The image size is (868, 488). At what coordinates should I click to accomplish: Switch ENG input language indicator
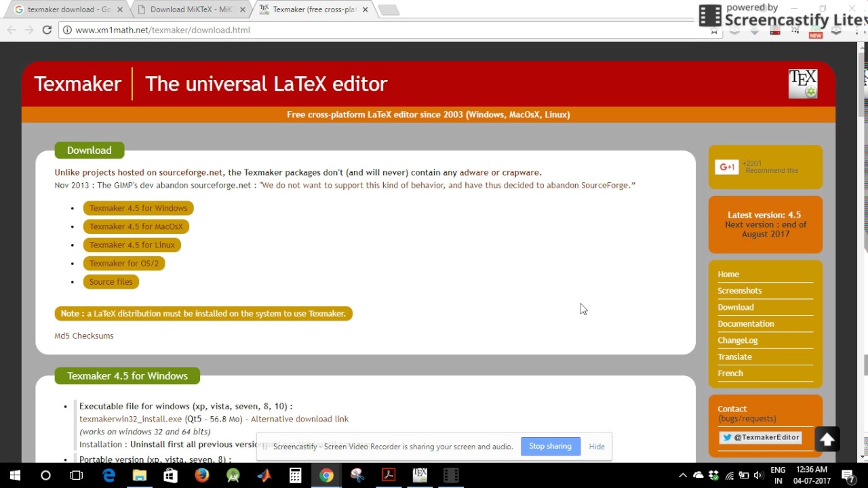pyautogui.click(x=778, y=475)
